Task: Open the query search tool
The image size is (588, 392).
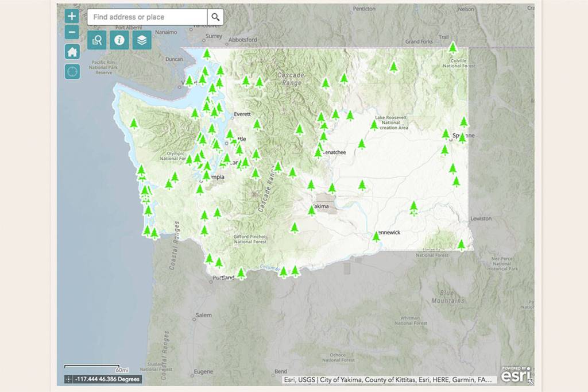Action: (97, 40)
